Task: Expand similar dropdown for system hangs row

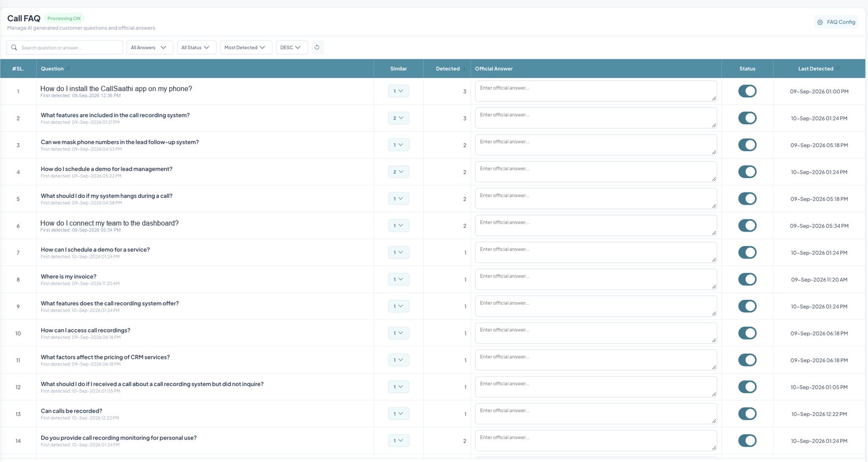Action: 398,198
